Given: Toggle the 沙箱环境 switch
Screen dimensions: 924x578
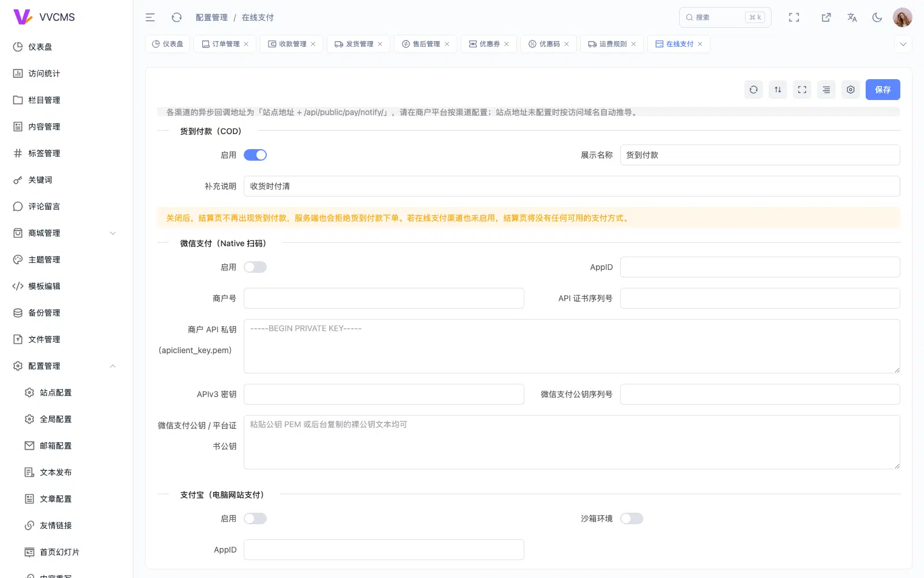Looking at the screenshot, I should [x=632, y=518].
